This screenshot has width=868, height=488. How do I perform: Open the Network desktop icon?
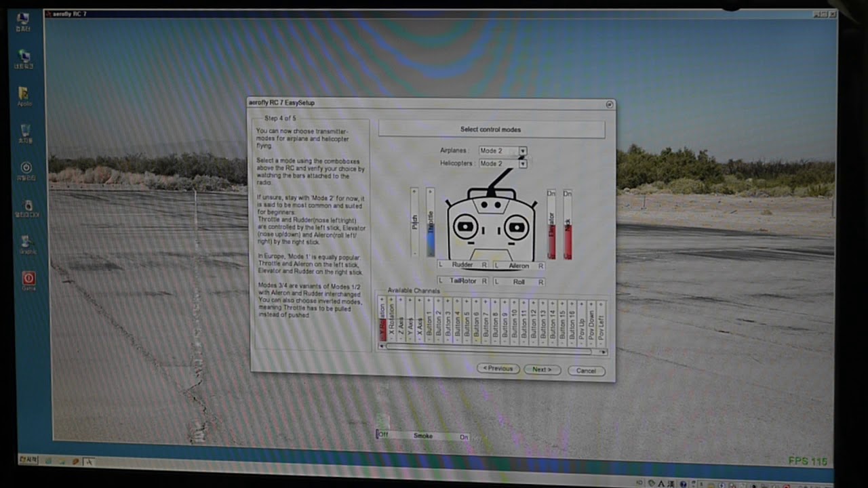click(x=24, y=59)
